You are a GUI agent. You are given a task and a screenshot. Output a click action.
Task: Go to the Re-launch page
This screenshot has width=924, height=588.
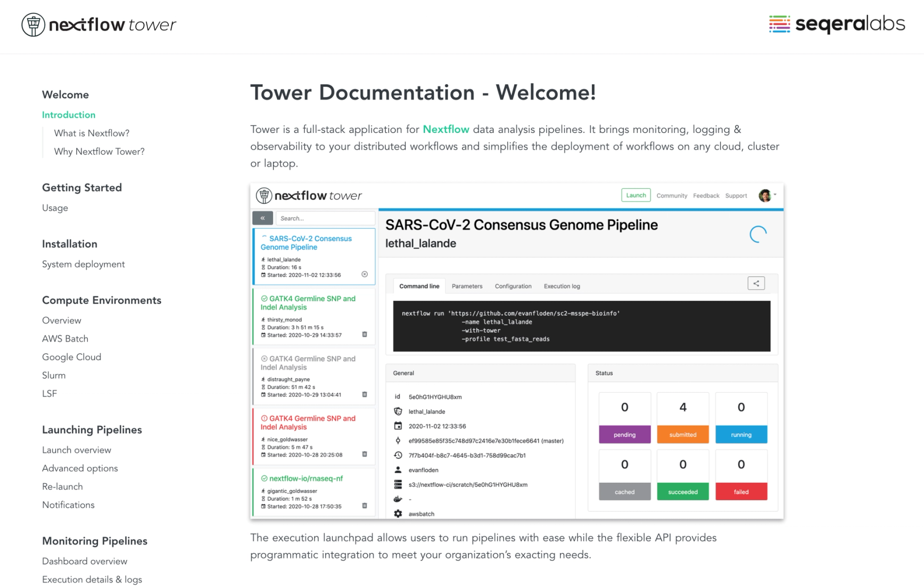tap(62, 487)
